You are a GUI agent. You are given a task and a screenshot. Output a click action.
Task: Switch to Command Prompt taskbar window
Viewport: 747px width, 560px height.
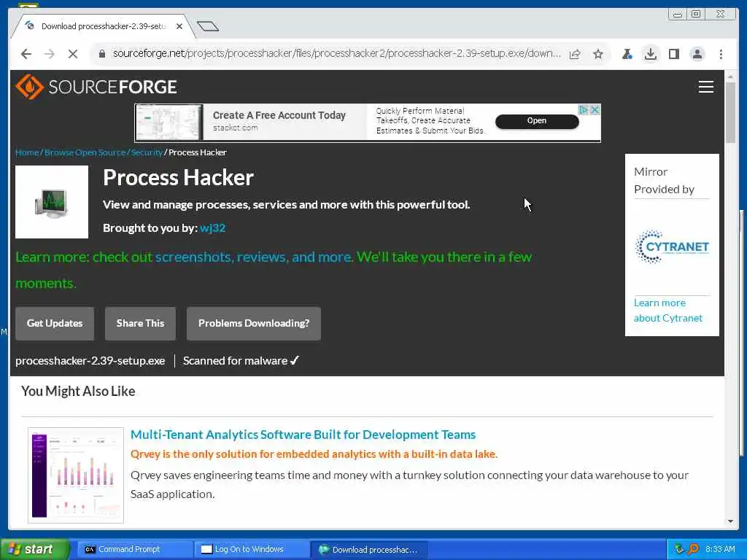click(133, 550)
